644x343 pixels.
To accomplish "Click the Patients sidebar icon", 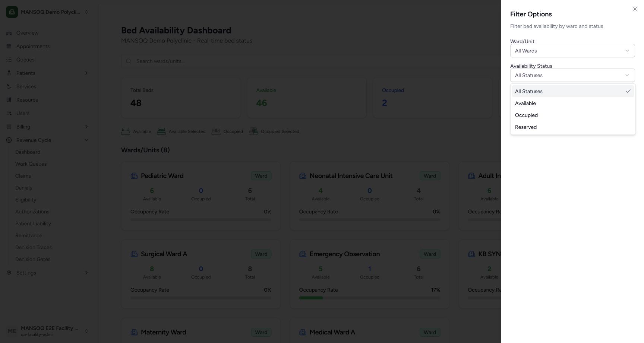I will pyautogui.click(x=9, y=73).
